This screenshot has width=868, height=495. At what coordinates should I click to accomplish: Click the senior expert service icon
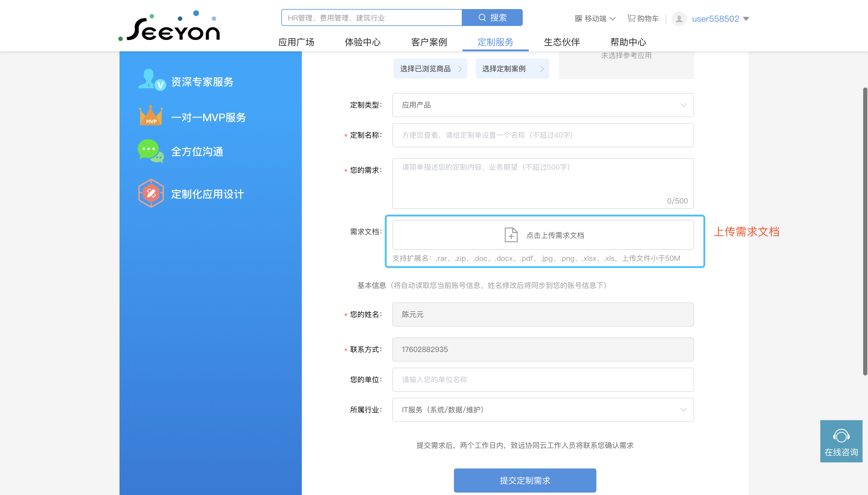(152, 80)
